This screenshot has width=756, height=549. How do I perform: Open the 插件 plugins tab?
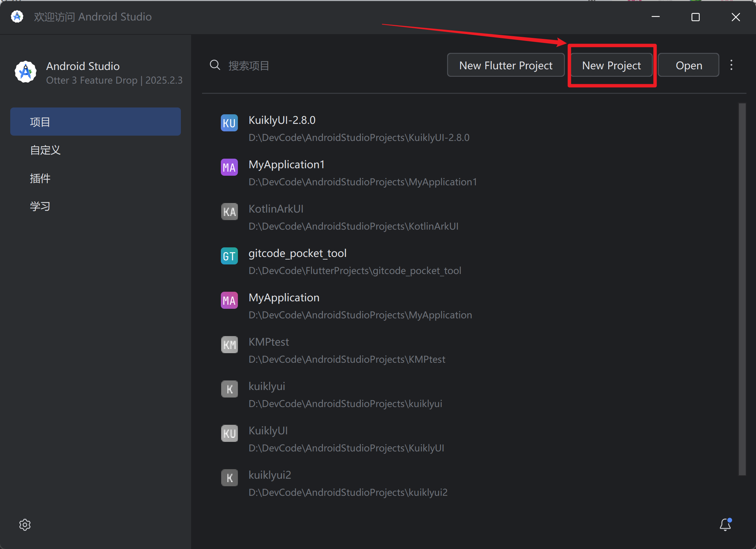tap(40, 178)
